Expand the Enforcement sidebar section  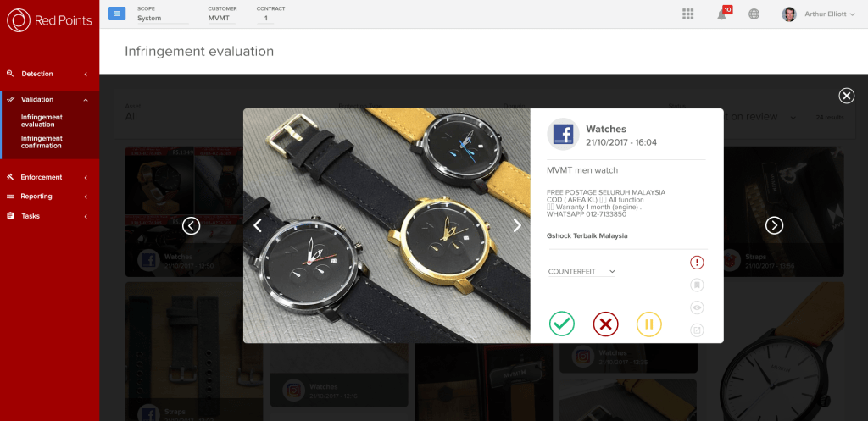50,177
